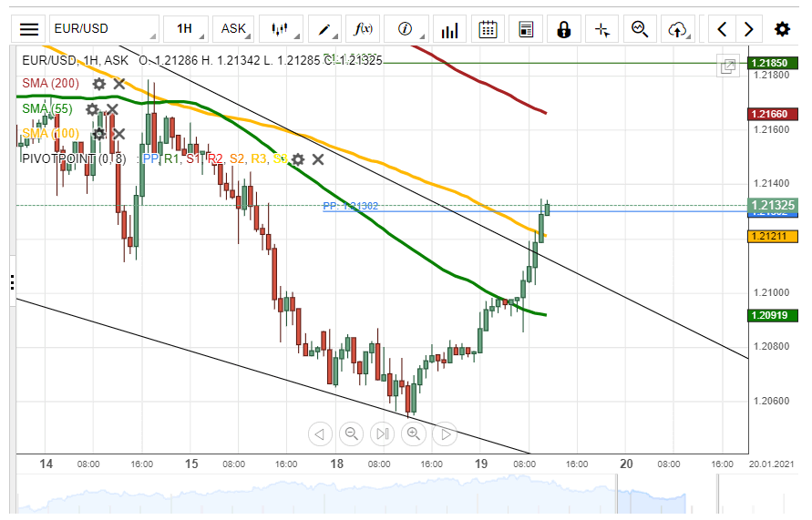Zoom in the chart
The height and width of the screenshot is (520, 812).
coord(414,433)
